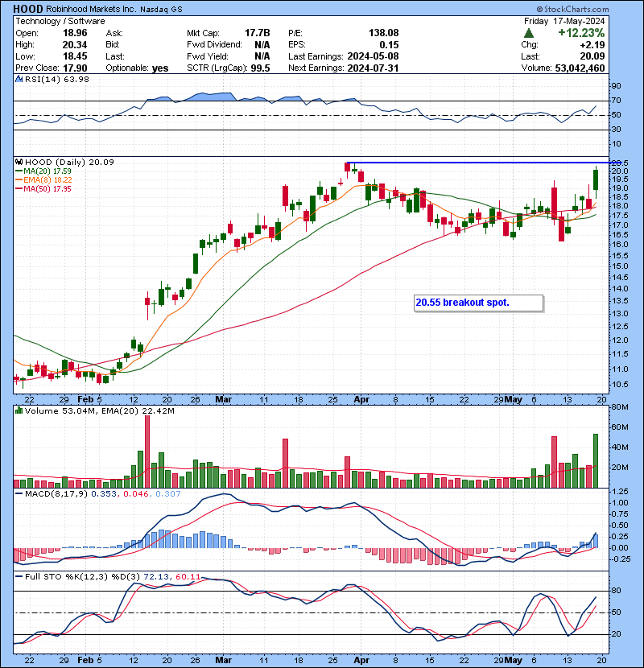Click the Full STO legend line marker
644x668 pixels.
[x=19, y=577]
